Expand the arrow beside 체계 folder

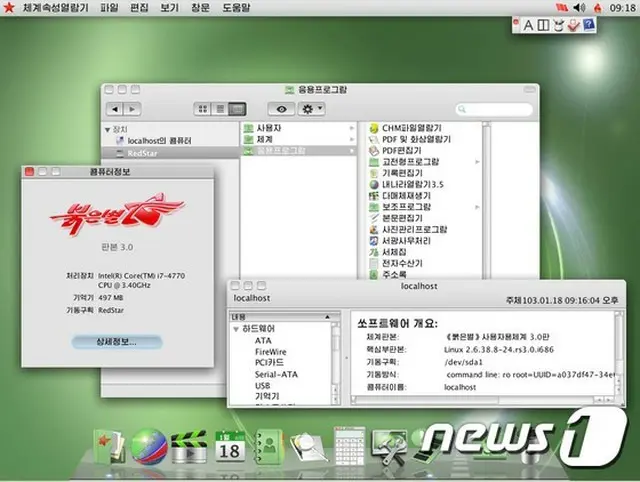[351, 140]
